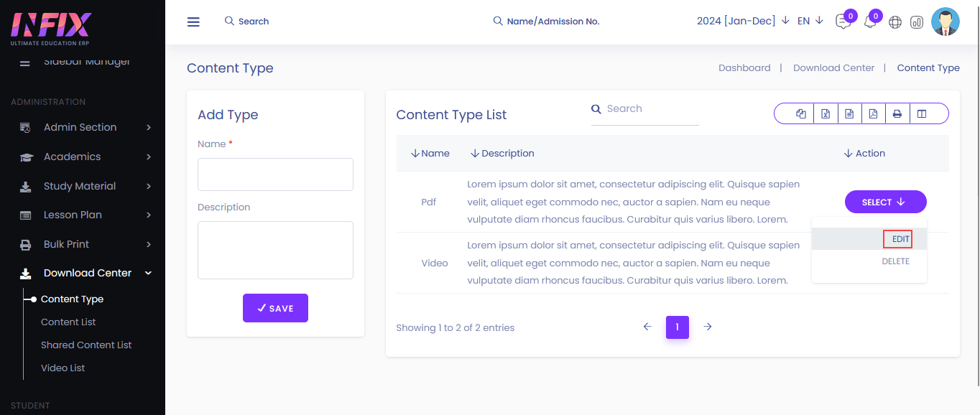Open Content Type in sidebar

[72, 299]
